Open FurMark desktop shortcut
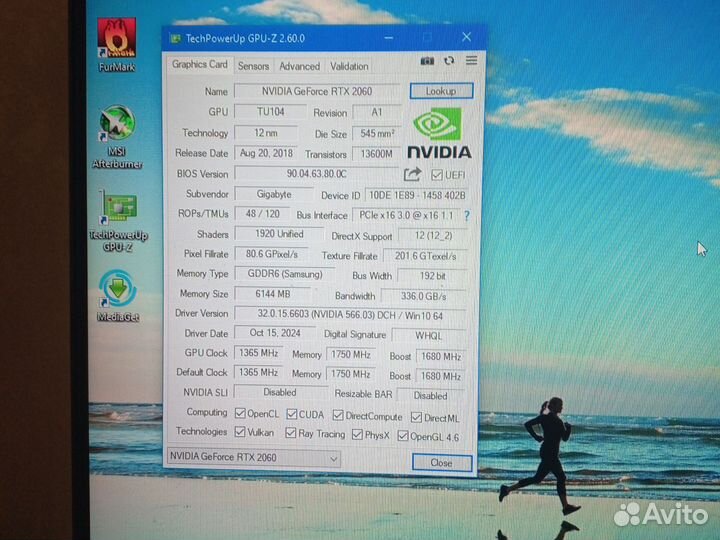 click(x=117, y=47)
